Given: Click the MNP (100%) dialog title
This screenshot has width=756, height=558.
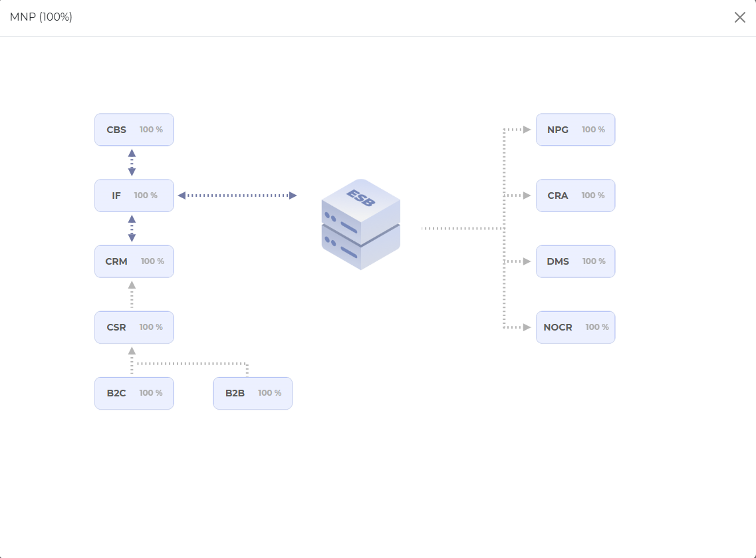Looking at the screenshot, I should (x=41, y=17).
